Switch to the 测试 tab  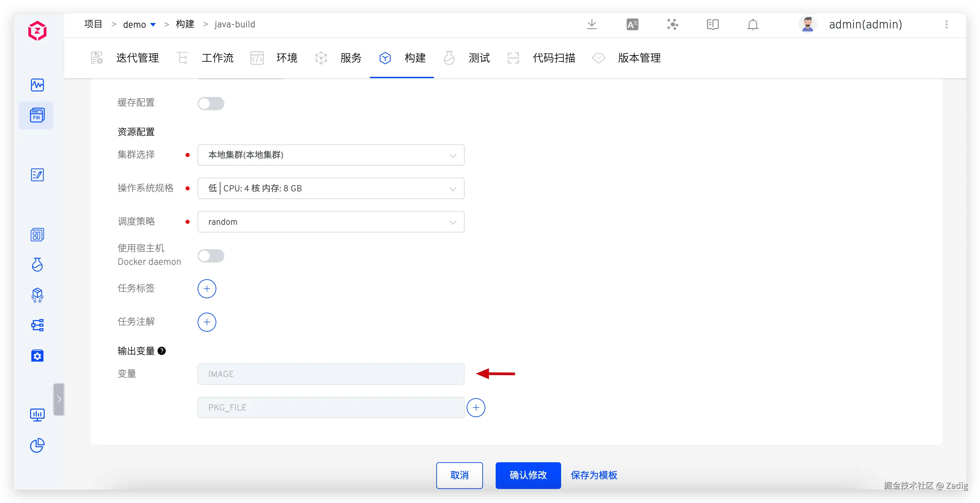[466, 58]
